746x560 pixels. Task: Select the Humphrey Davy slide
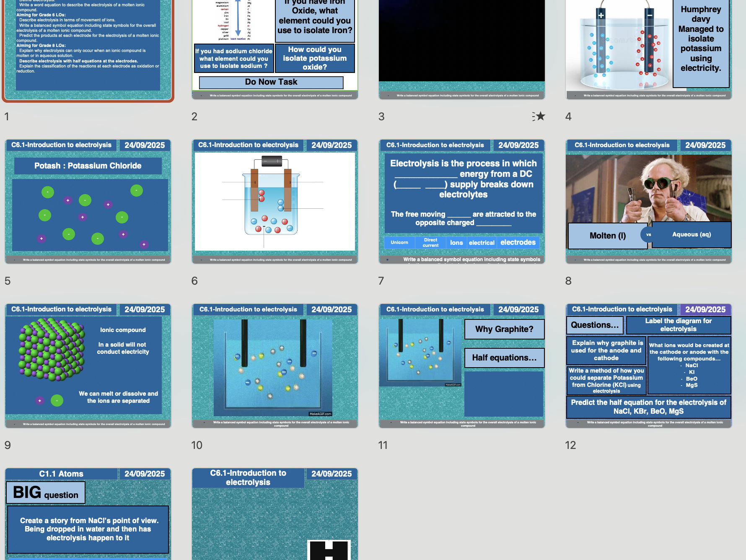(648, 46)
